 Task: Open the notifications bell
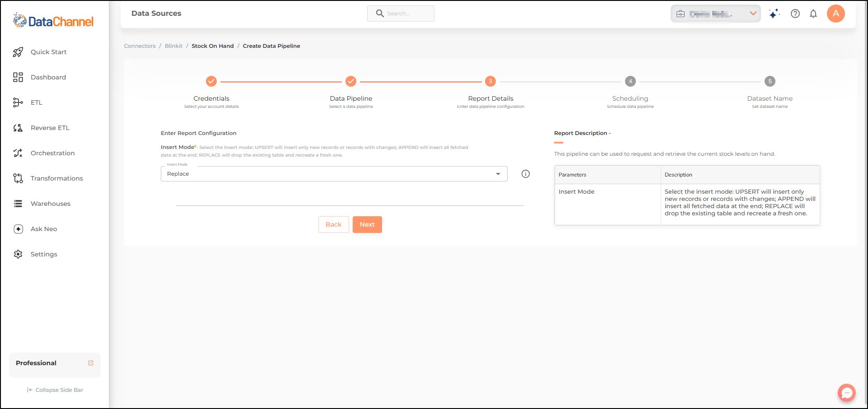[x=813, y=14]
